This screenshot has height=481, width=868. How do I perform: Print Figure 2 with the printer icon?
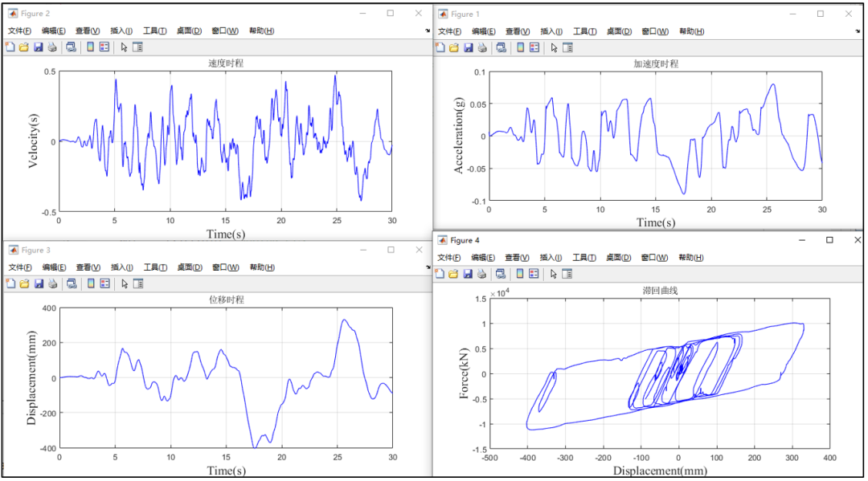pyautogui.click(x=52, y=47)
